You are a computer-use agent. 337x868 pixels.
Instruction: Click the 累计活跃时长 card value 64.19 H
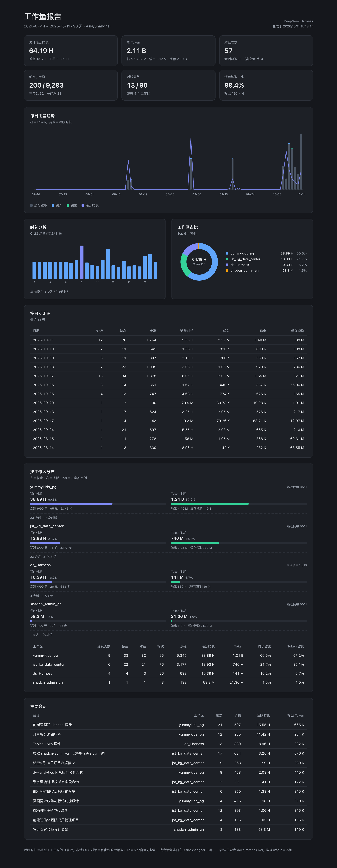coord(41,51)
